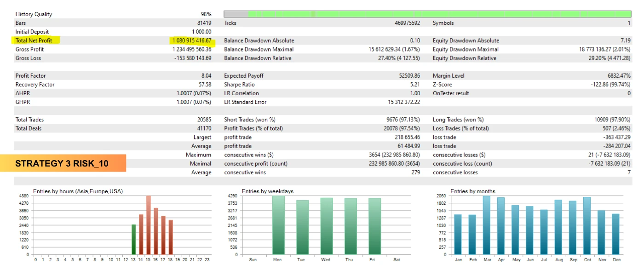Select the green bar at hour 13

pyautogui.click(x=134, y=239)
